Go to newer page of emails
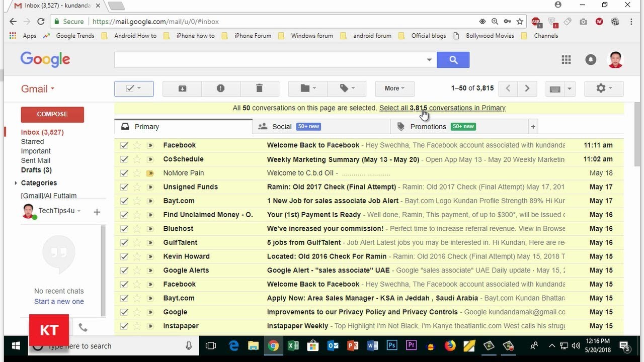The image size is (644, 362). (508, 88)
